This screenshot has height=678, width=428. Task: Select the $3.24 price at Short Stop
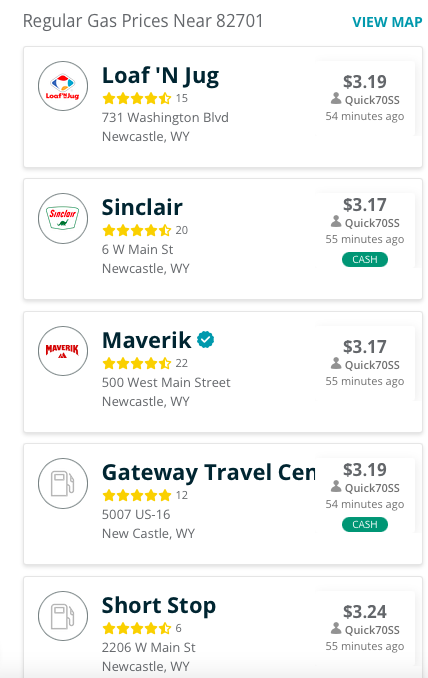(x=365, y=611)
